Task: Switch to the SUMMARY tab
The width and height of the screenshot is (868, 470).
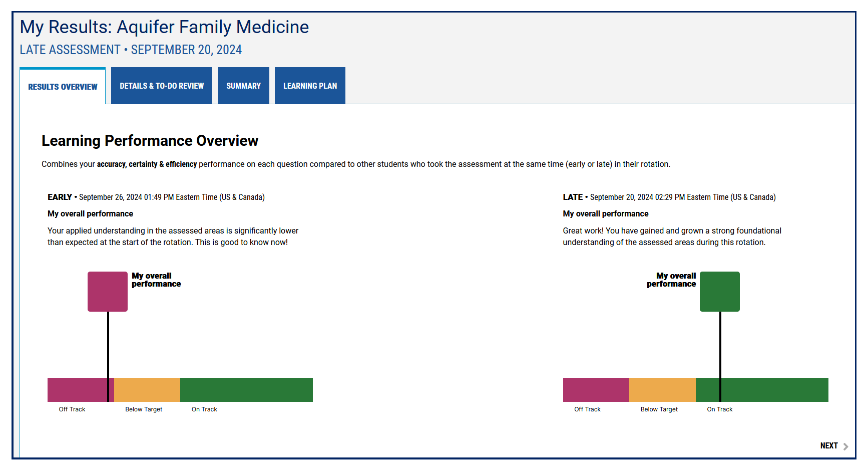Action: coord(243,86)
